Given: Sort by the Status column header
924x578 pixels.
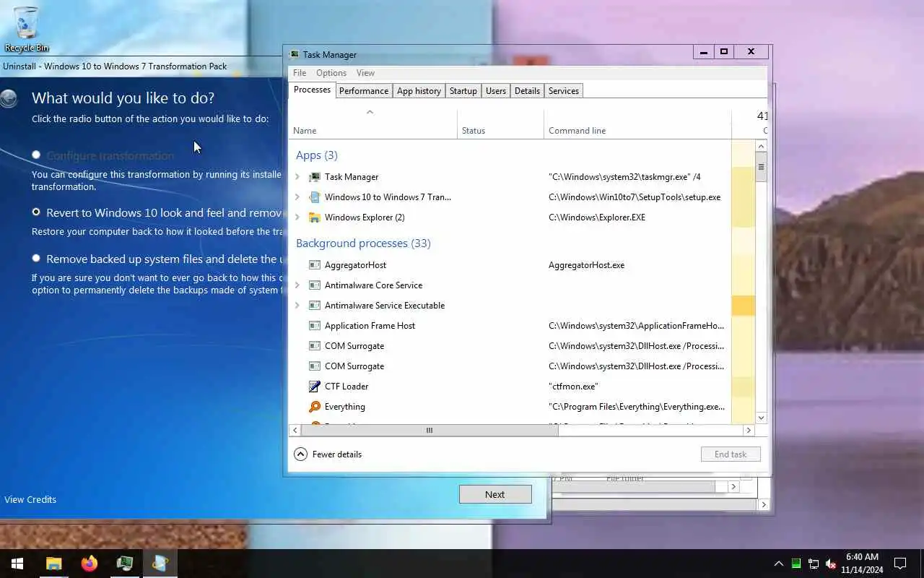Looking at the screenshot, I should tap(500, 124).
